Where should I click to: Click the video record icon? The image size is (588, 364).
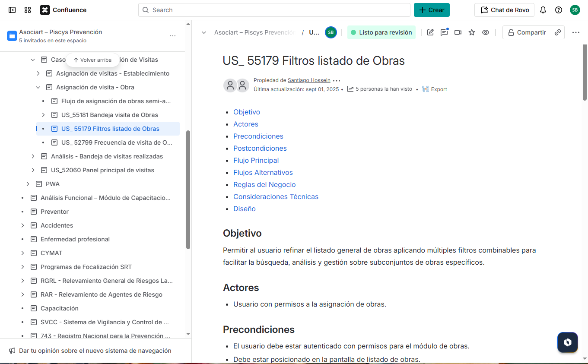(458, 32)
